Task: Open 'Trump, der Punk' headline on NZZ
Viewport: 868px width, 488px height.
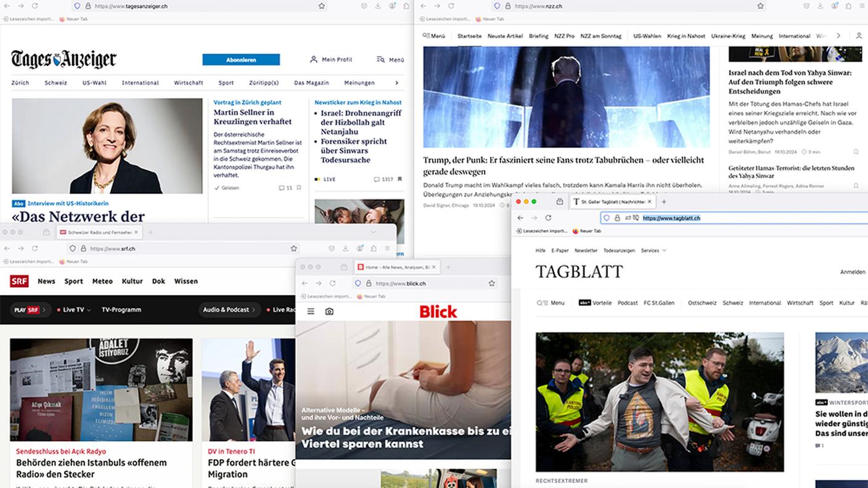Action: (x=563, y=166)
